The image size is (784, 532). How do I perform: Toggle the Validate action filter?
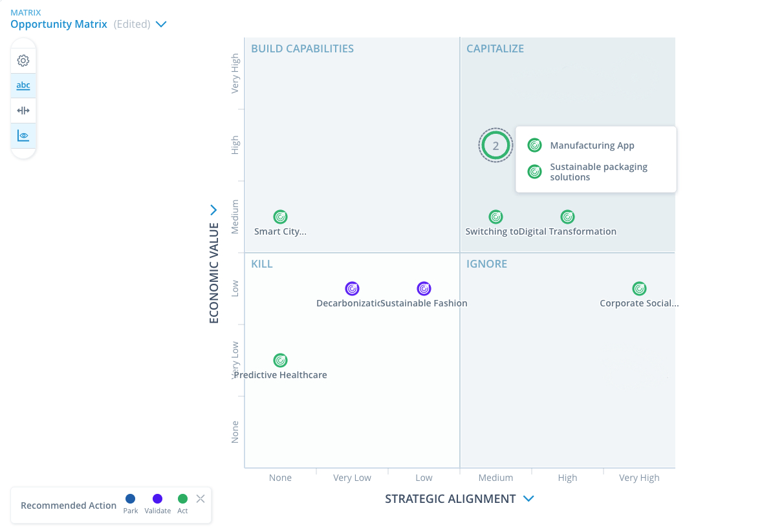[x=157, y=499]
